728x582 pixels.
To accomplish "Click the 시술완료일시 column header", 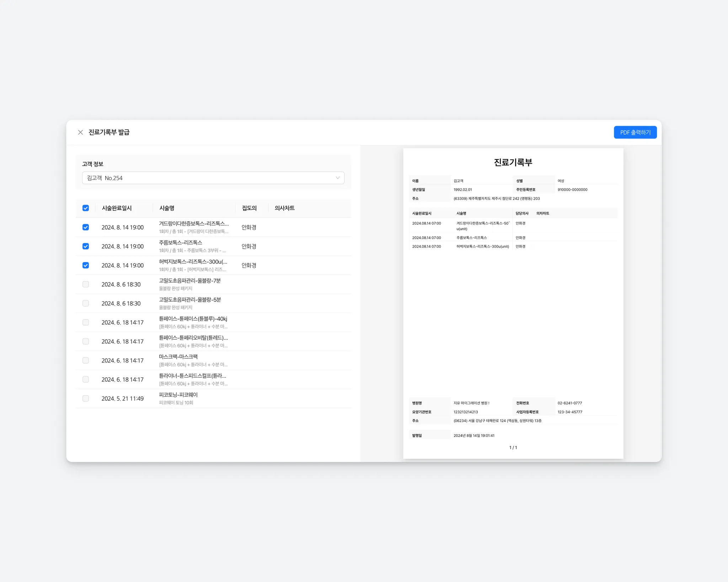I will point(117,208).
